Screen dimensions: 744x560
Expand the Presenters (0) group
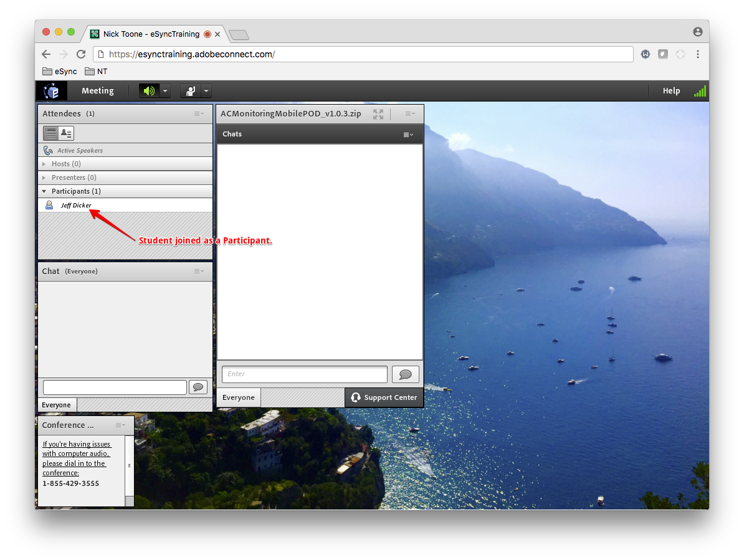44,178
